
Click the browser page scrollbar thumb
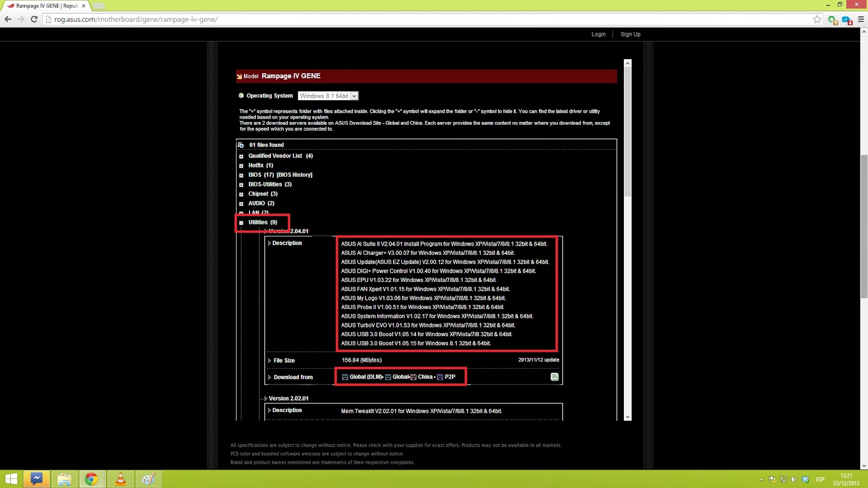point(864,226)
